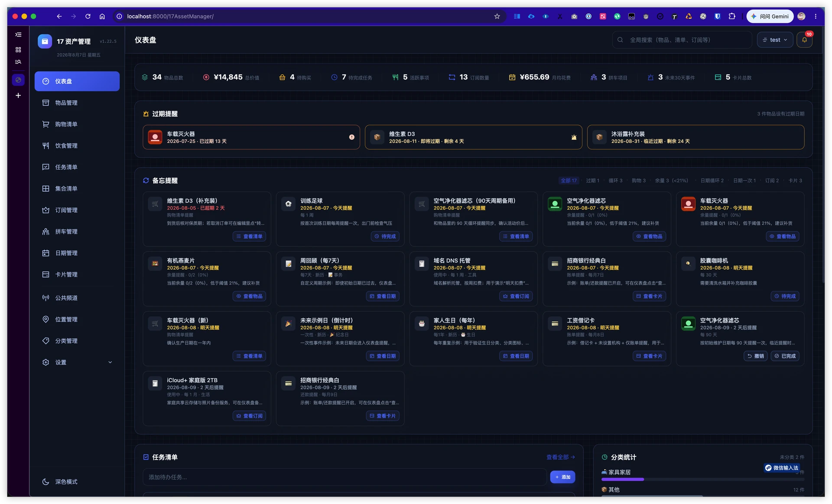832x504 pixels.
Task: Click 查看清单 on 维生素 D3（补充装）card
Action: (249, 236)
